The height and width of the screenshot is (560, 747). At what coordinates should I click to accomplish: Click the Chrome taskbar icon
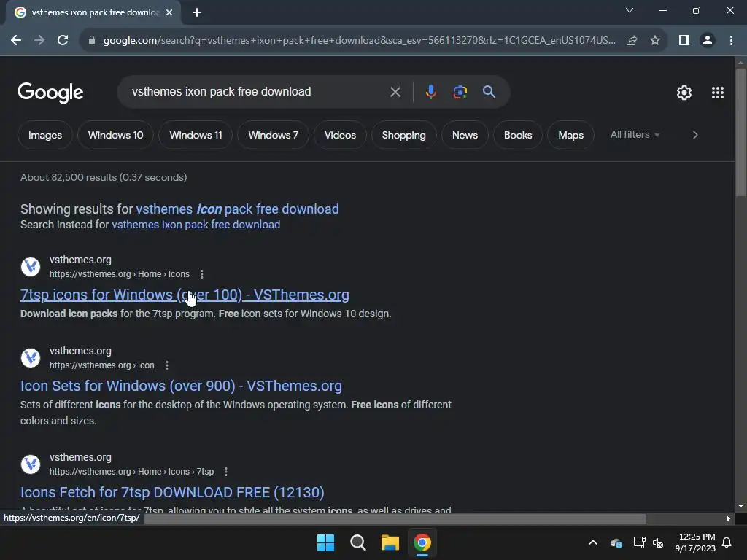click(422, 542)
